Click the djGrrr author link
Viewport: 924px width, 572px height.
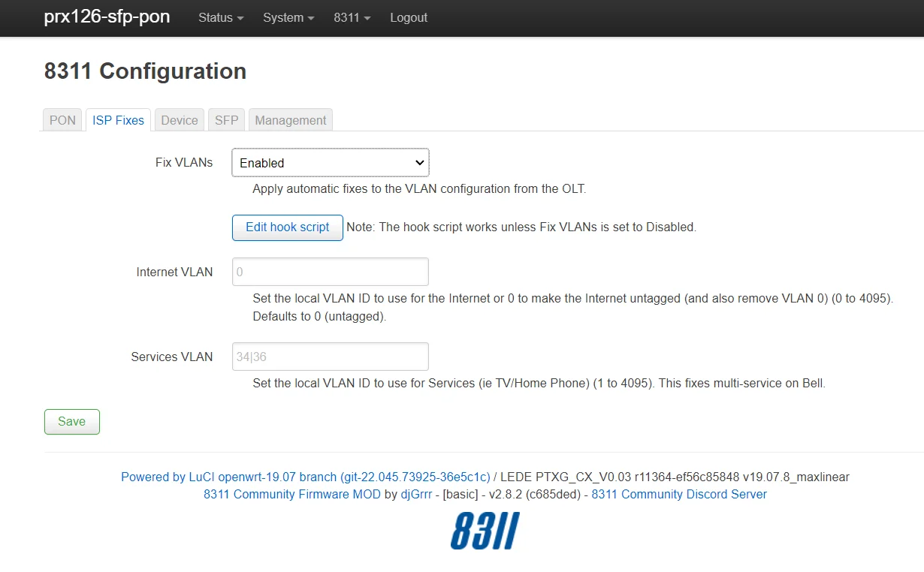(416, 494)
